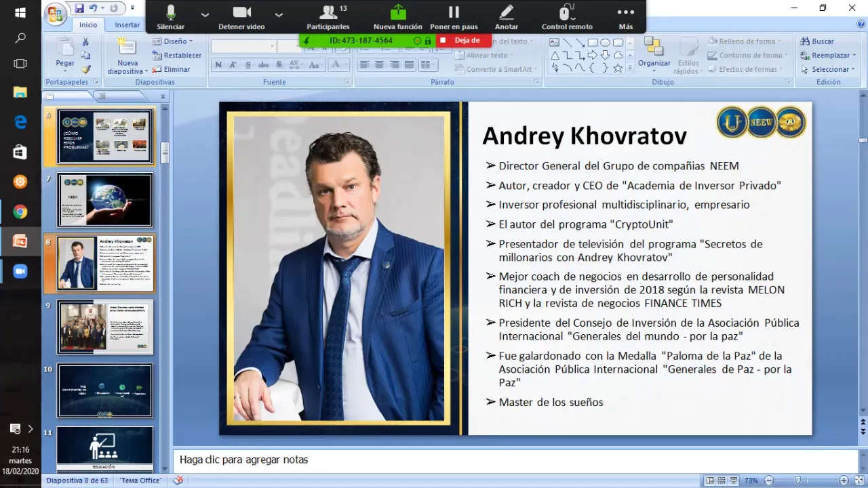Zoom in with plus button

tap(844, 481)
